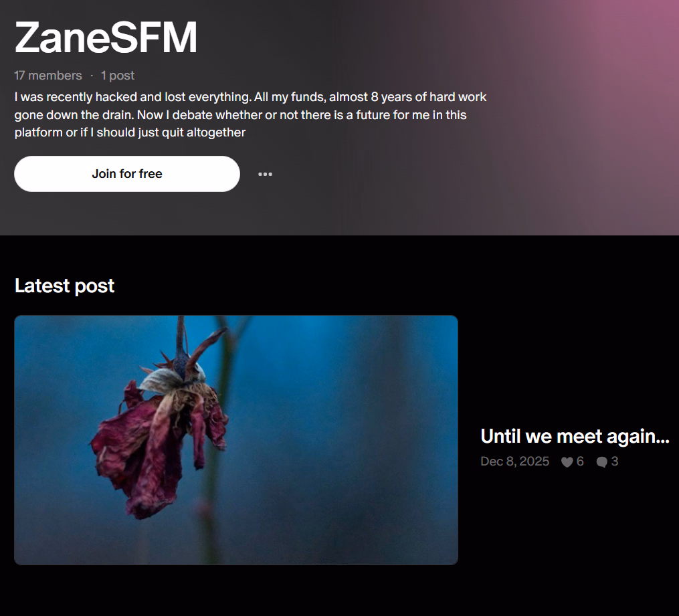
Task: Click the Join for free button
Action: click(127, 174)
